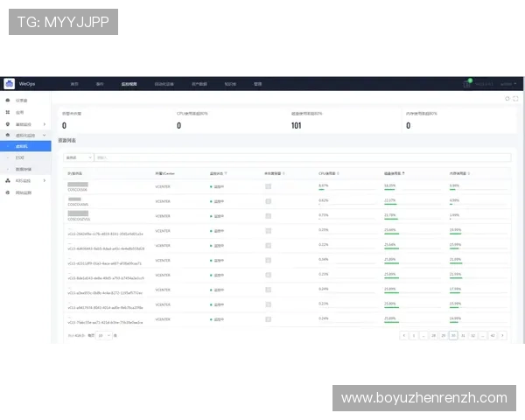Tick the checkbox in the COSCOLX006 row
The width and height of the screenshot is (525, 420).
point(269,186)
